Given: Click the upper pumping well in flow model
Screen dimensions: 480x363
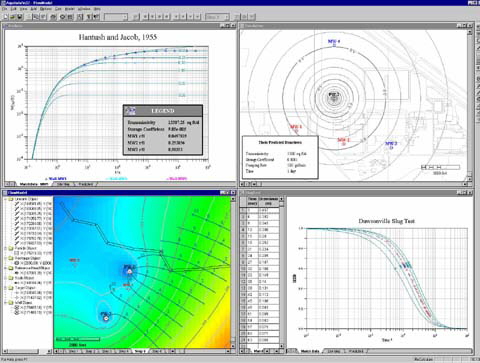Looking at the screenshot, I should [x=130, y=272].
